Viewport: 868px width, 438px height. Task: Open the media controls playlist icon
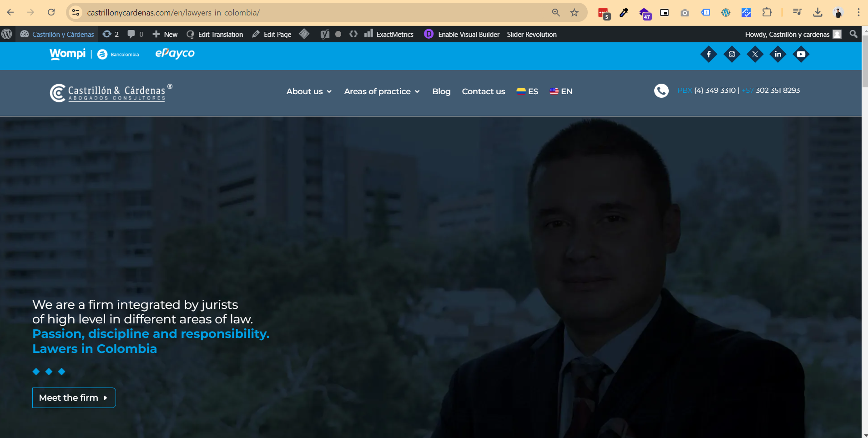click(797, 13)
